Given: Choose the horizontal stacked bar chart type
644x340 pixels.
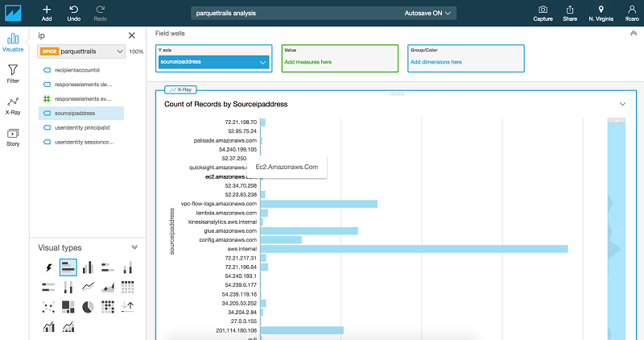Looking at the screenshot, I should (x=108, y=267).
